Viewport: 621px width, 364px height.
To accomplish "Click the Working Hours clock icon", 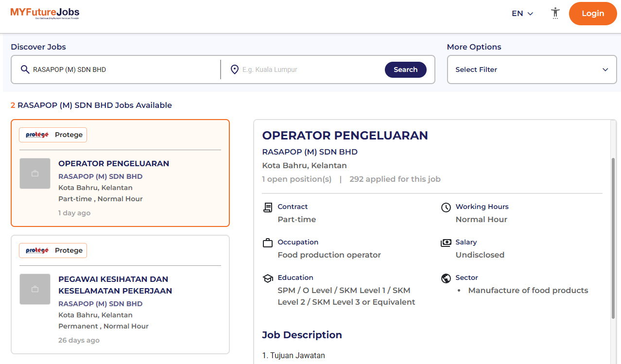I will pyautogui.click(x=446, y=208).
